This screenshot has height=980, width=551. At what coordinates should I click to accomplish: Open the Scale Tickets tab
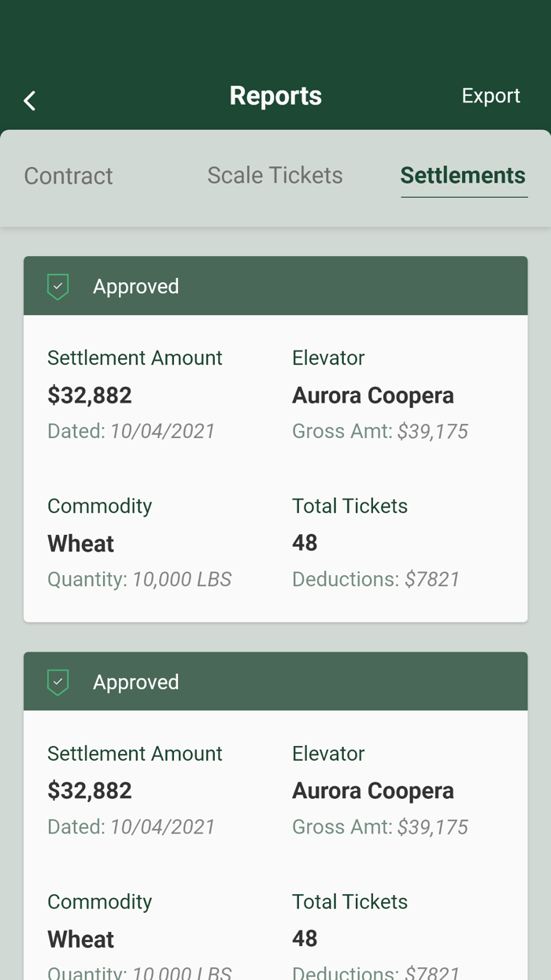275,175
